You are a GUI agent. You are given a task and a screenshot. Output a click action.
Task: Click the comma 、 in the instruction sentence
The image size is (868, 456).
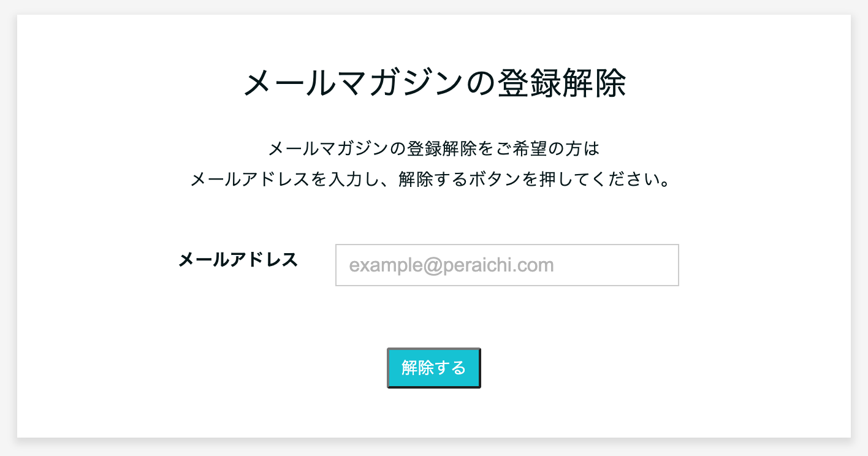pyautogui.click(x=387, y=183)
